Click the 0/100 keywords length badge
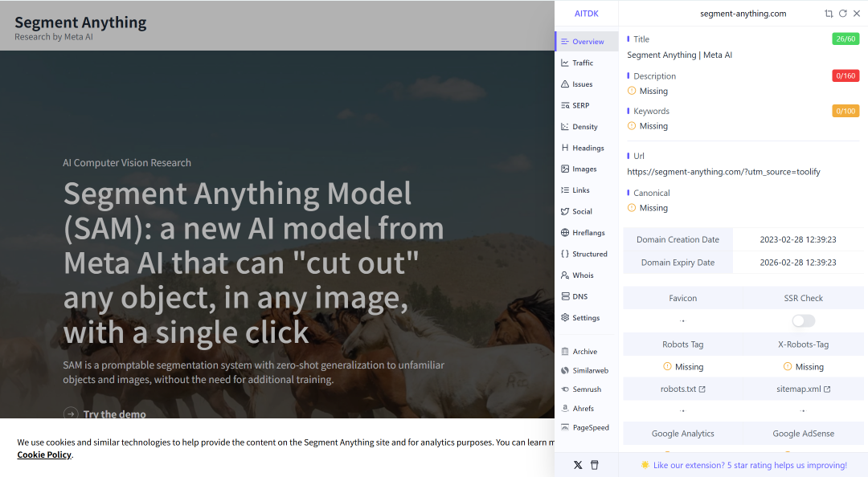The image size is (868, 477). click(x=845, y=112)
